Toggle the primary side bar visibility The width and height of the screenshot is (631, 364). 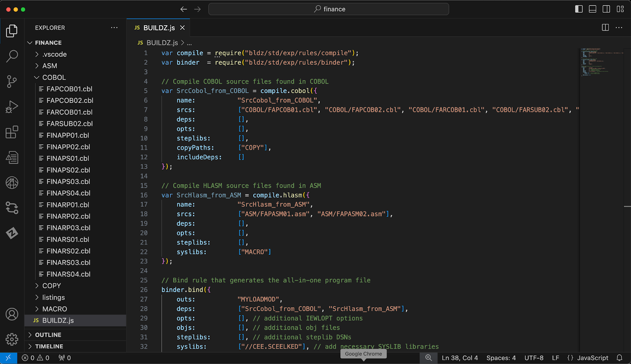pyautogui.click(x=579, y=9)
